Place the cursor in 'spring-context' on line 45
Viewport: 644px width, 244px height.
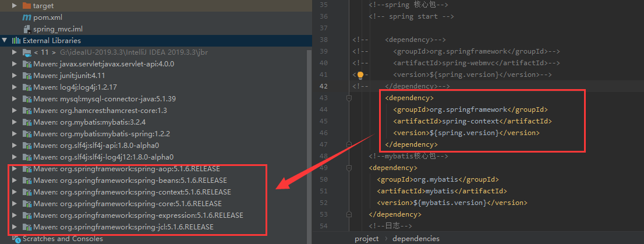470,121
